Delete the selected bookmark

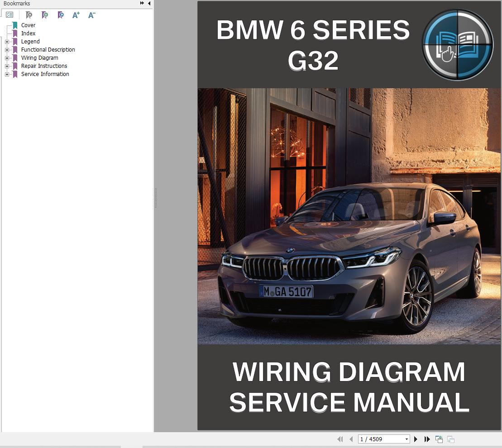pos(29,15)
